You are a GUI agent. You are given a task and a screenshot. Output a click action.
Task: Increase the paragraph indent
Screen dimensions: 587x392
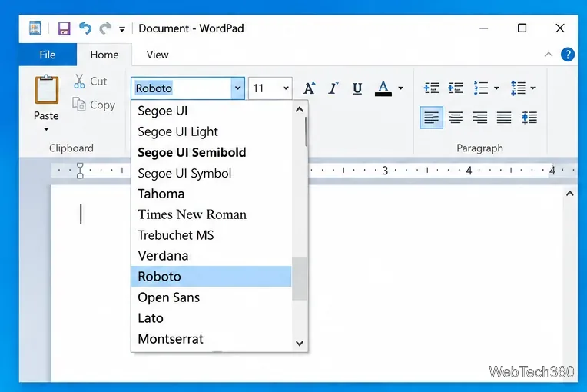tap(455, 88)
